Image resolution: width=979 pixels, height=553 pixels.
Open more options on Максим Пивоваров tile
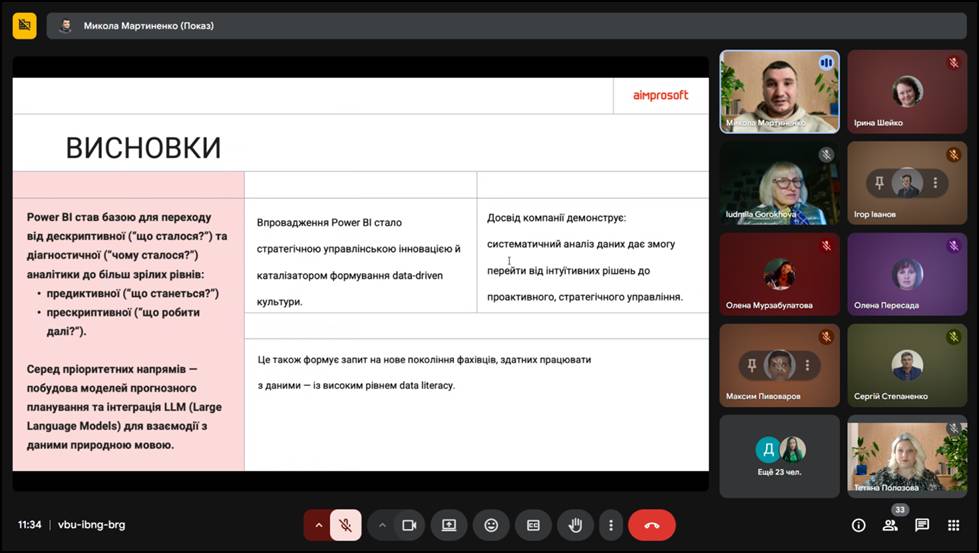click(x=808, y=365)
